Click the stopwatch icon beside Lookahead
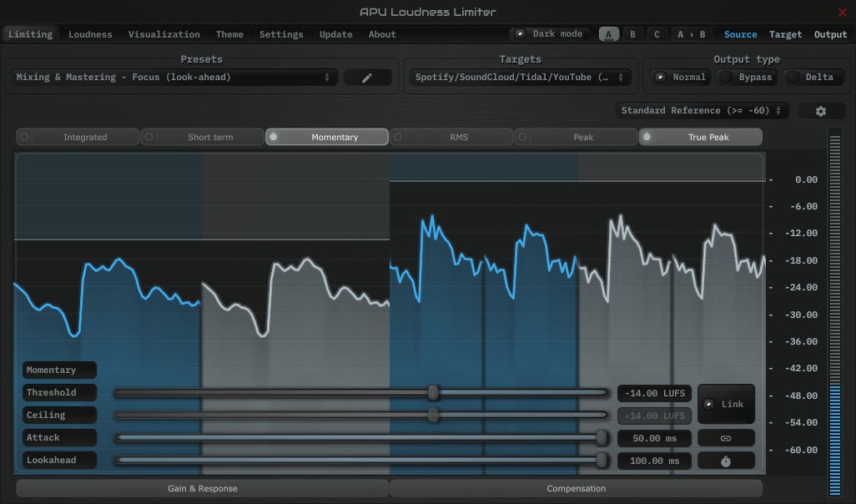This screenshot has width=856, height=504. point(726,461)
